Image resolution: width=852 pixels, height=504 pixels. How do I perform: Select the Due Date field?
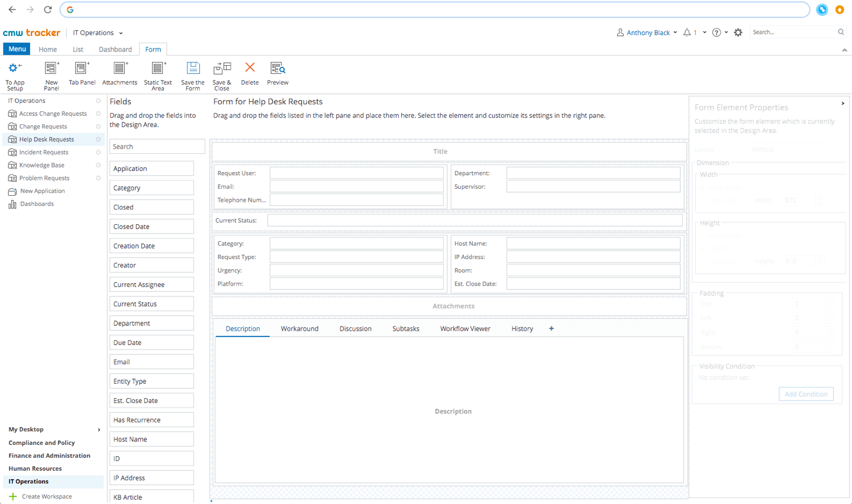point(151,343)
